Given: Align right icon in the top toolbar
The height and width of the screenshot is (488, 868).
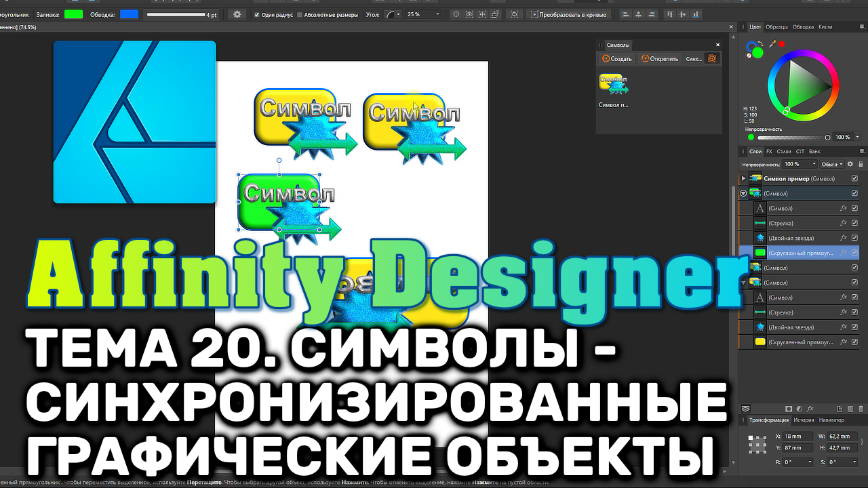Looking at the screenshot, I should [650, 14].
